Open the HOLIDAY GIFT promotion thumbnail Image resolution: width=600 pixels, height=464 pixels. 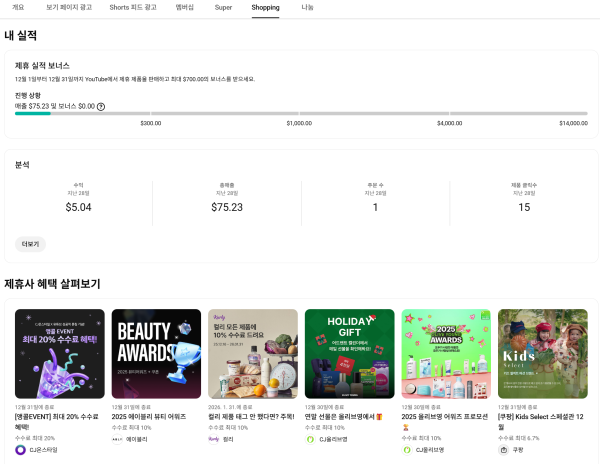coord(349,353)
